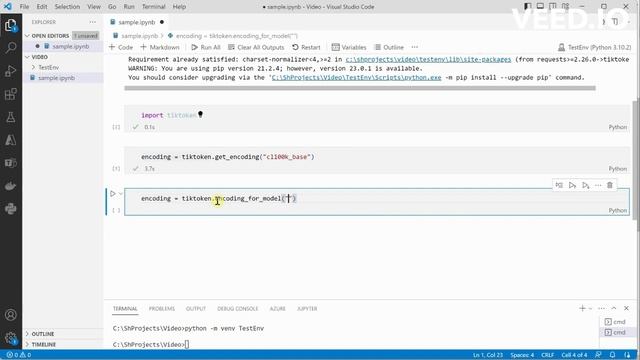Toggle secondary side bar layout icon
Image resolution: width=640 pixels, height=360 pixels.
click(x=553, y=6)
